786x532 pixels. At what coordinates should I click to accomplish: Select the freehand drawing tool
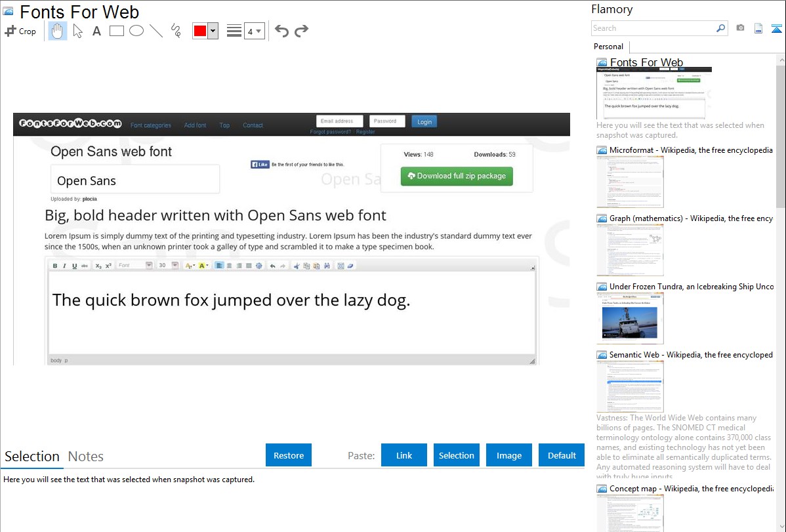tap(176, 31)
